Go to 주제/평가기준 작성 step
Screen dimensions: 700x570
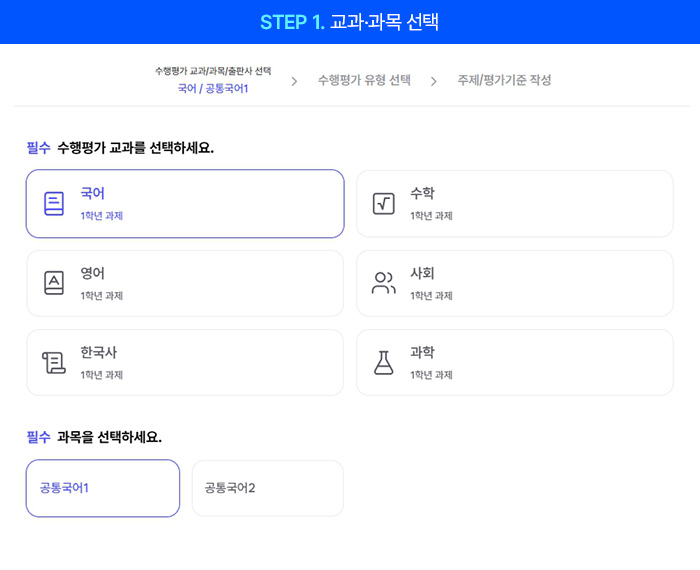tap(504, 80)
